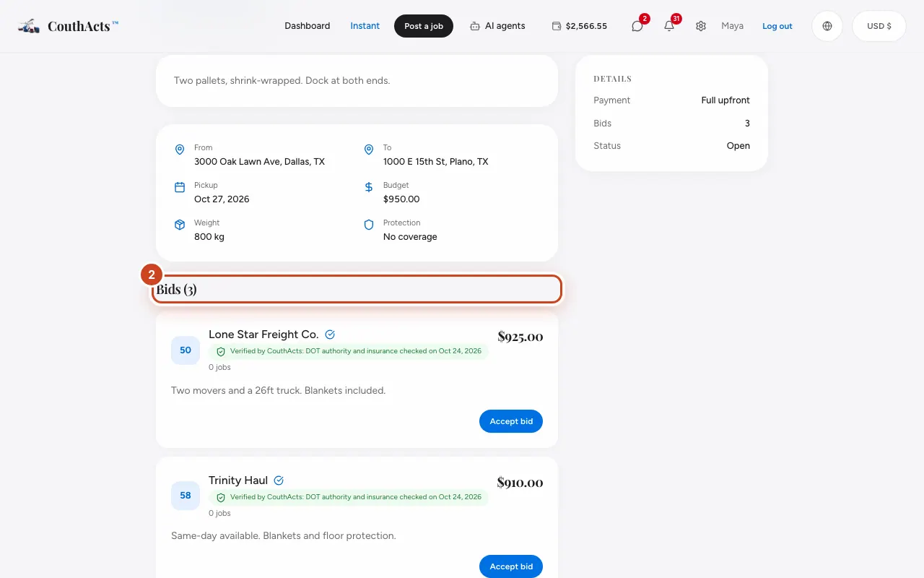
Task: Click the CouthActs logo icon
Action: 29,26
